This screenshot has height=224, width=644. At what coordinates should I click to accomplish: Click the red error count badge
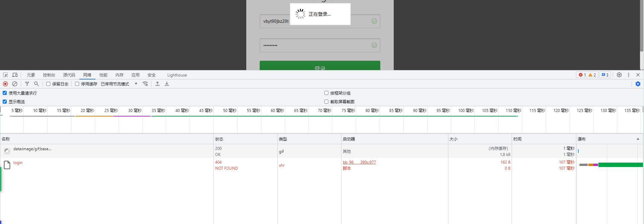click(x=582, y=75)
